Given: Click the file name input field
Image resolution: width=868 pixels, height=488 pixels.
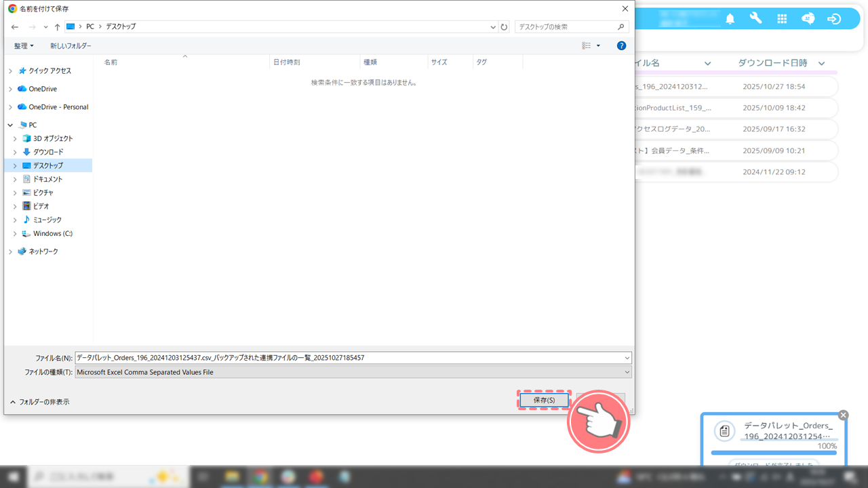Looking at the screenshot, I should coord(349,358).
